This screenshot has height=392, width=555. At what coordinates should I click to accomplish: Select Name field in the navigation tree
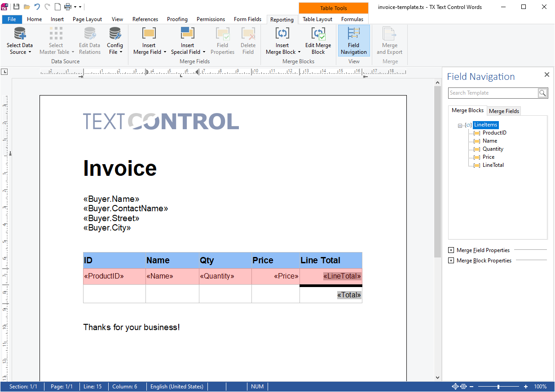(x=490, y=141)
